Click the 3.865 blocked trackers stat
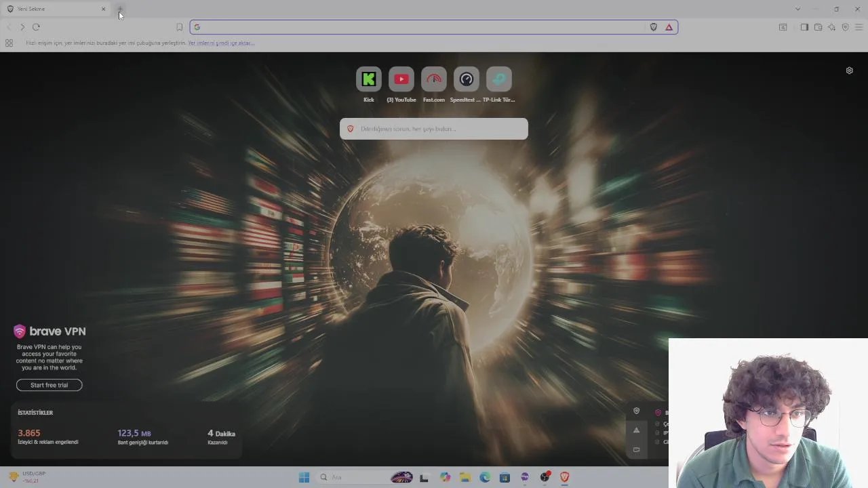 29,433
